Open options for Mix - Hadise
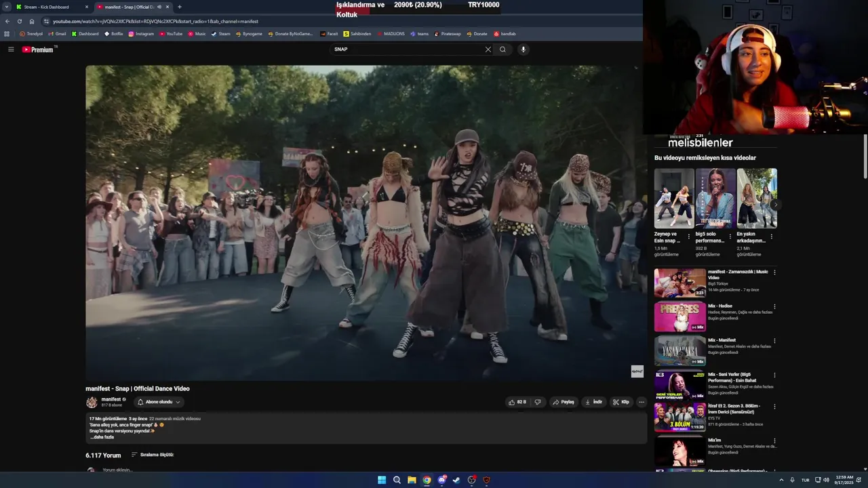This screenshot has width=868, height=488. tap(774, 306)
